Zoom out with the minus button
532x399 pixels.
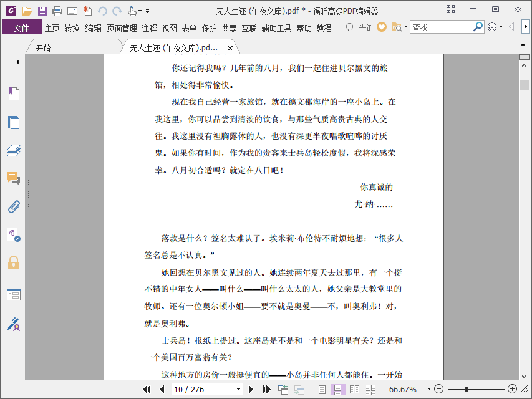[438, 389]
